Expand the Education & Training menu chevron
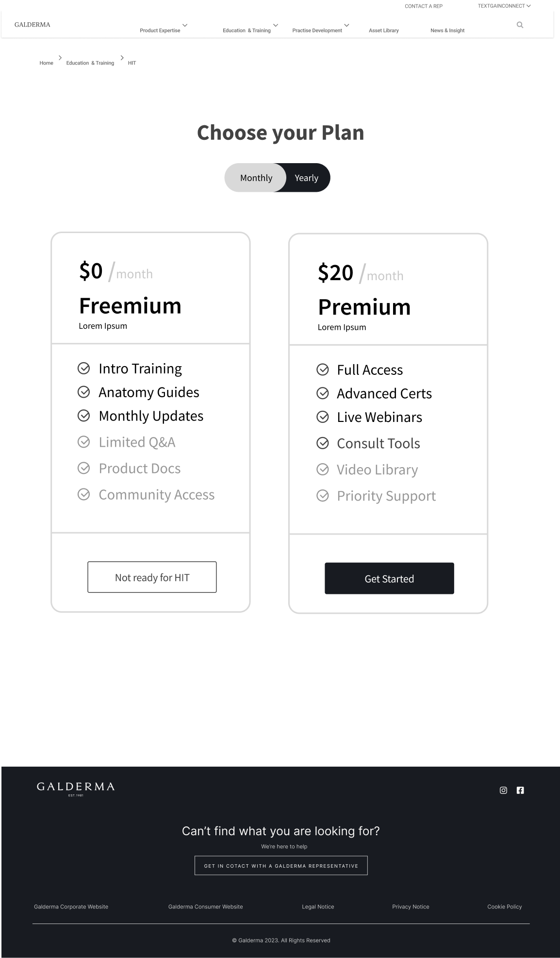This screenshot has height=958, width=560. (276, 25)
